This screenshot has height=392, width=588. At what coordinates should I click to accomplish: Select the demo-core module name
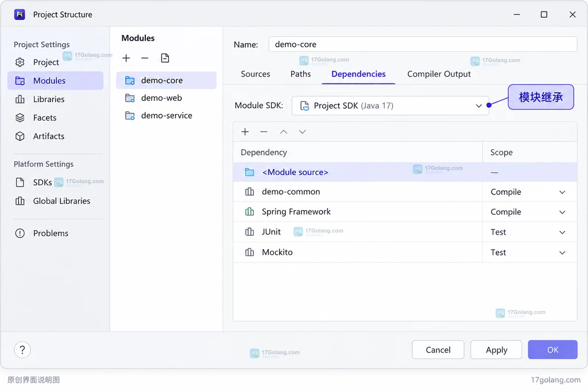tap(162, 80)
